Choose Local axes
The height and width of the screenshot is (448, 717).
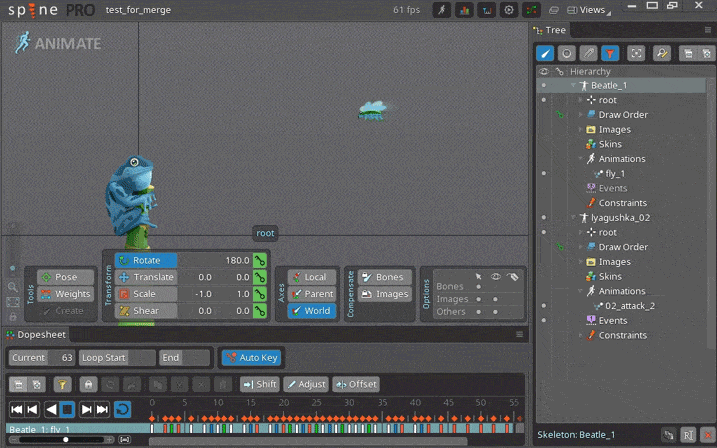click(x=312, y=277)
